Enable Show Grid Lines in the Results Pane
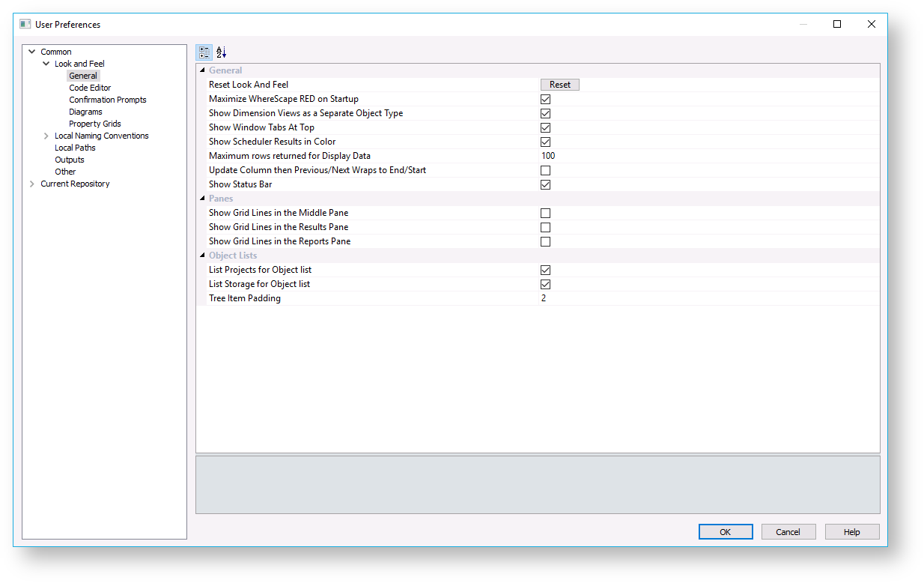Image resolution: width=924 pixels, height=583 pixels. (545, 227)
